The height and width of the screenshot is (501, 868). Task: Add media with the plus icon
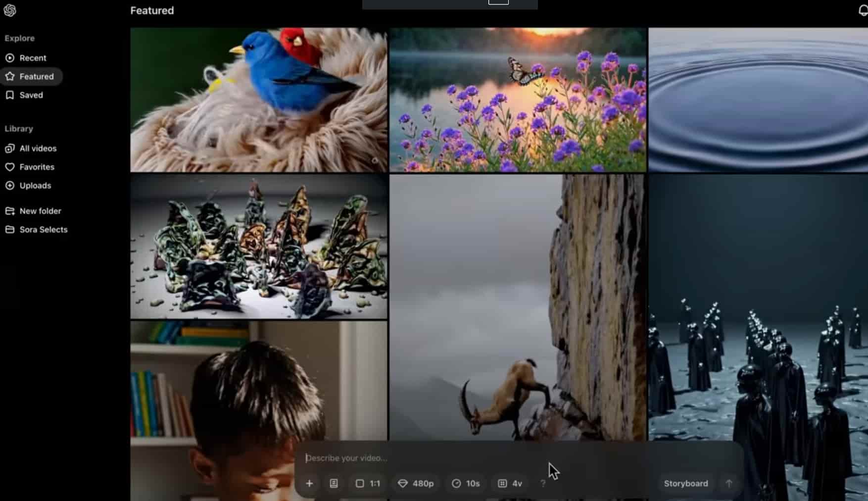[309, 484]
